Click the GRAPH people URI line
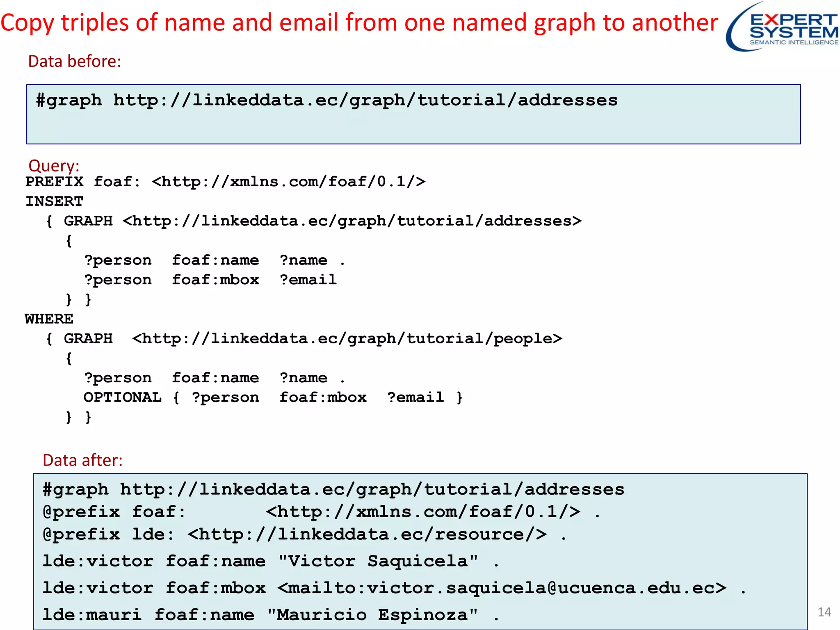Image resolution: width=840 pixels, height=630 pixels. (304, 339)
